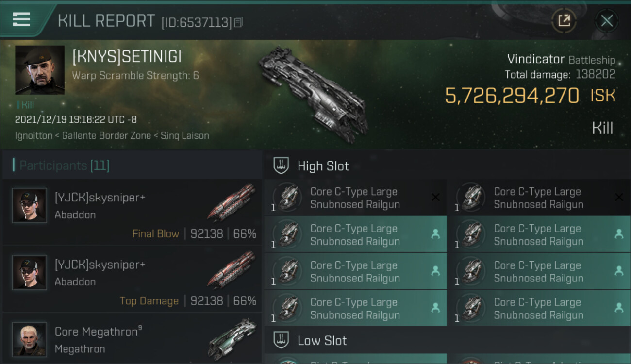Screen dimensions: 631x364
Task: Select the Top Damage skysniper+ entry
Action: tap(131, 279)
